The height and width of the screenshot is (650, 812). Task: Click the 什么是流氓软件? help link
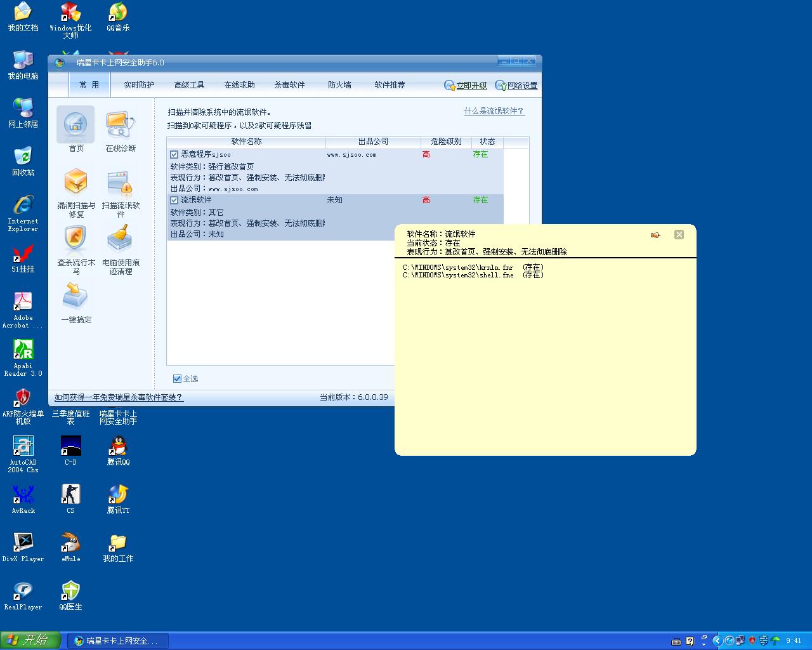pos(494,111)
